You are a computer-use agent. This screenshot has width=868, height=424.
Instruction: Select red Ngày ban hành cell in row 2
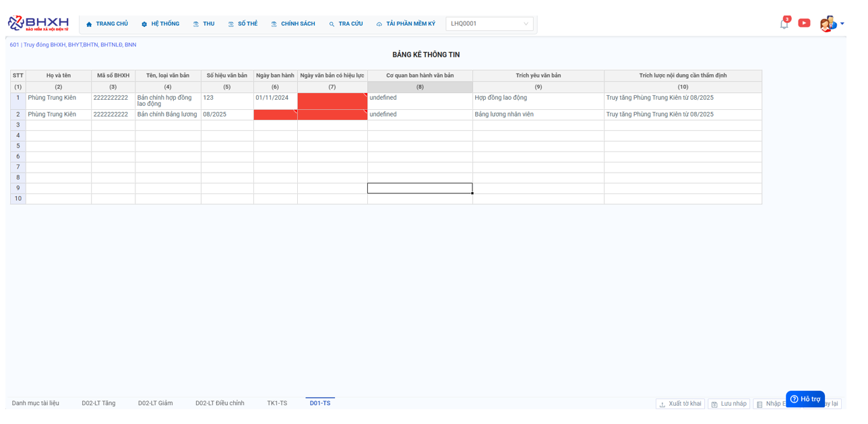pyautogui.click(x=275, y=115)
